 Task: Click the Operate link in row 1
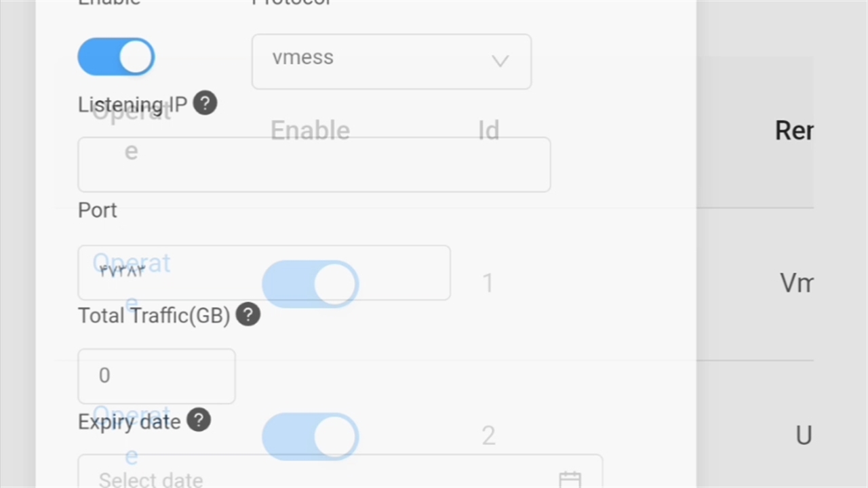pos(131,264)
